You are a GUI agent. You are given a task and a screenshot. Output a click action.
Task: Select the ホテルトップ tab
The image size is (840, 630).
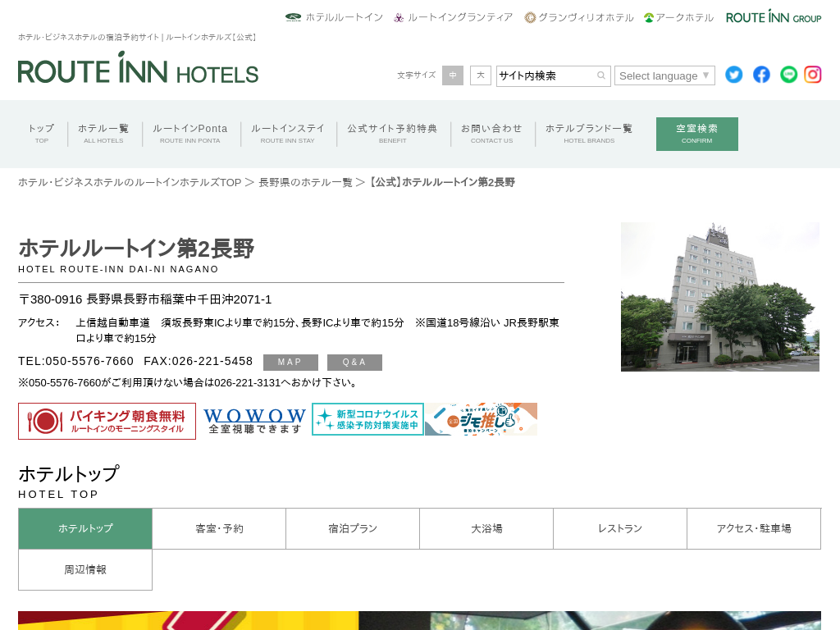pyautogui.click(x=85, y=529)
